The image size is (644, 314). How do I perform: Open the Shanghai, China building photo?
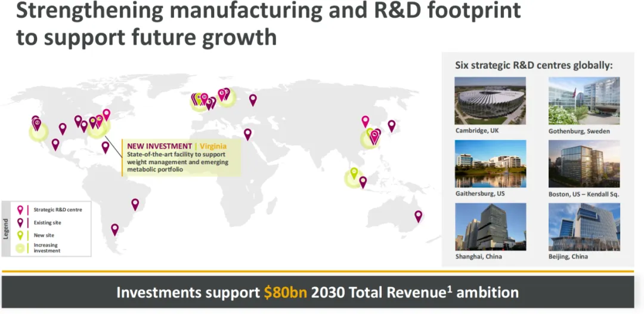pos(490,227)
